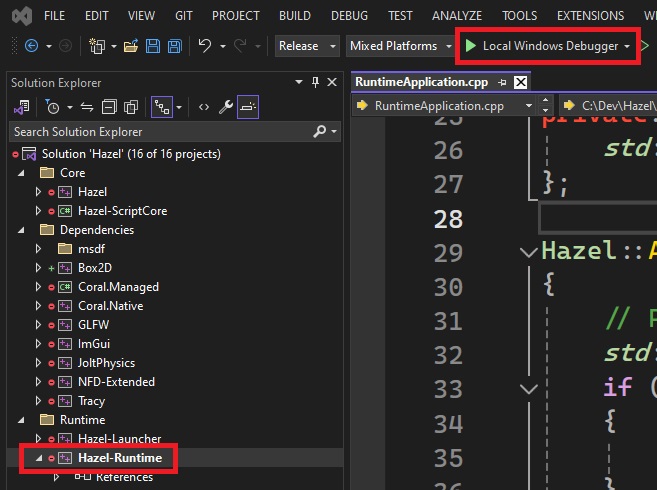
Task: Open the BUILD menu
Action: click(295, 16)
